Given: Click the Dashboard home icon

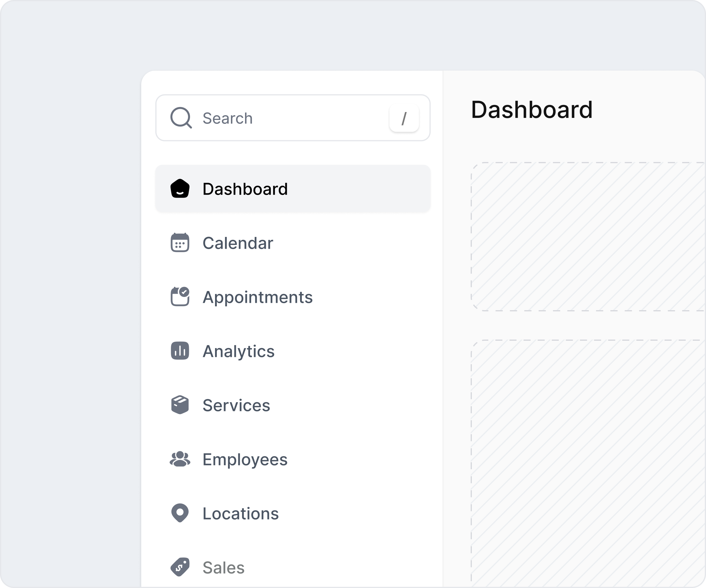Looking at the screenshot, I should tap(180, 188).
